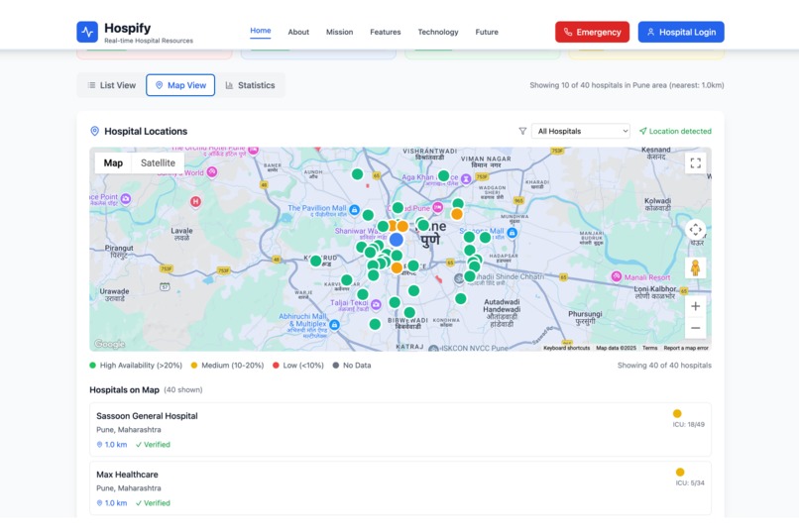Open map Keyboard shortcuts

click(x=567, y=348)
